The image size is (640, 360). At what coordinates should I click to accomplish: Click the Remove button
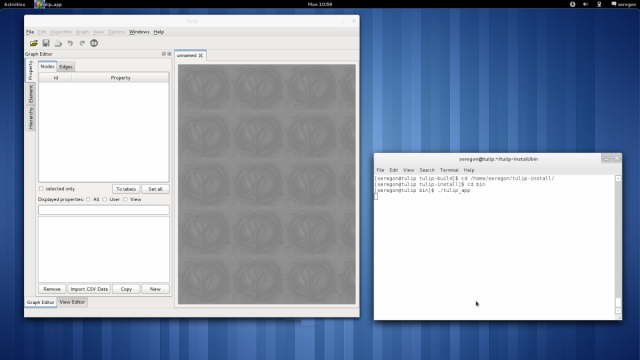point(52,289)
